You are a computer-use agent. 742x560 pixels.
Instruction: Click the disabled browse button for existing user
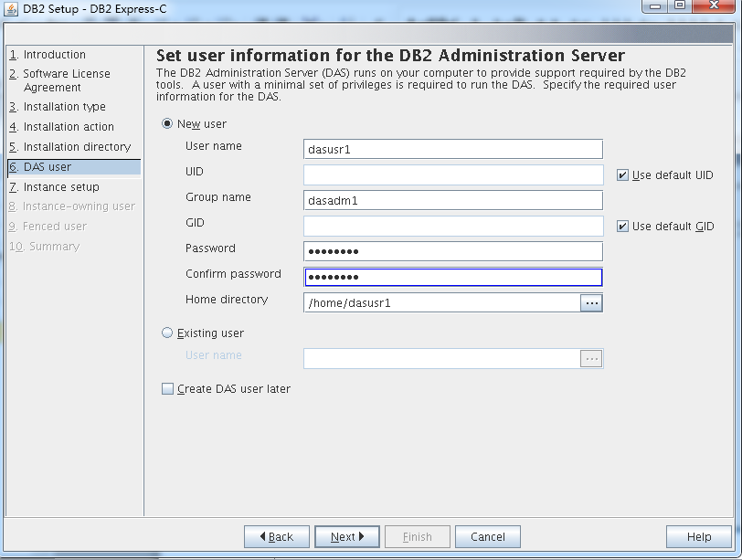[591, 358]
